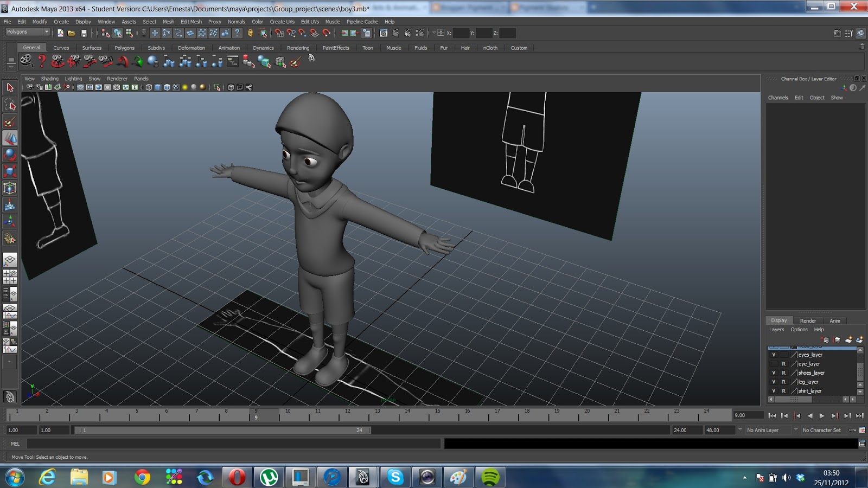Toggle visibility of eyes_layer
868x488 pixels.
774,355
